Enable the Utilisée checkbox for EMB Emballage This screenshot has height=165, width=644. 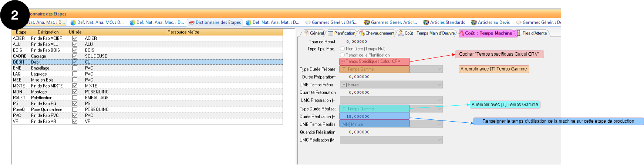75,68
